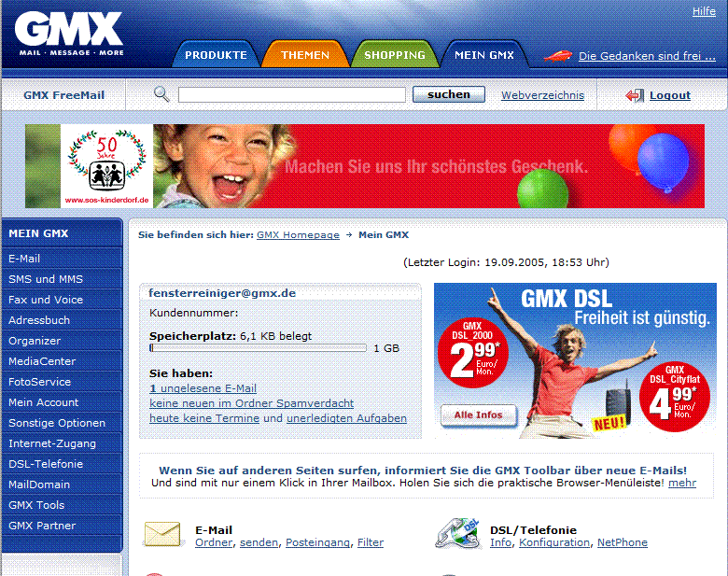Open the Webverzeichnis link
The image size is (728, 576).
(x=543, y=95)
